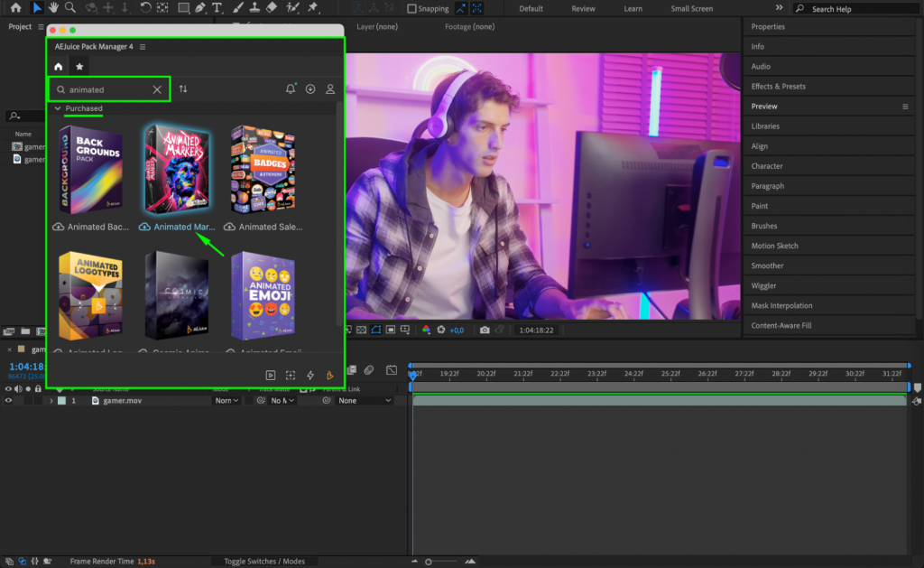Select the Hand tool in the toolbar
This screenshot has width=924, height=568.
coord(53,8)
